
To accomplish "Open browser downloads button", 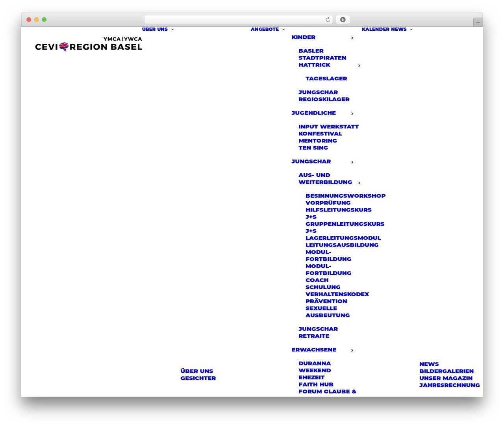I will (x=343, y=20).
